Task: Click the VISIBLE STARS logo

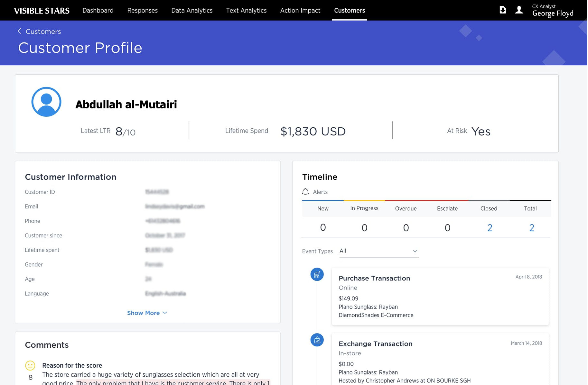Action: coord(42,11)
